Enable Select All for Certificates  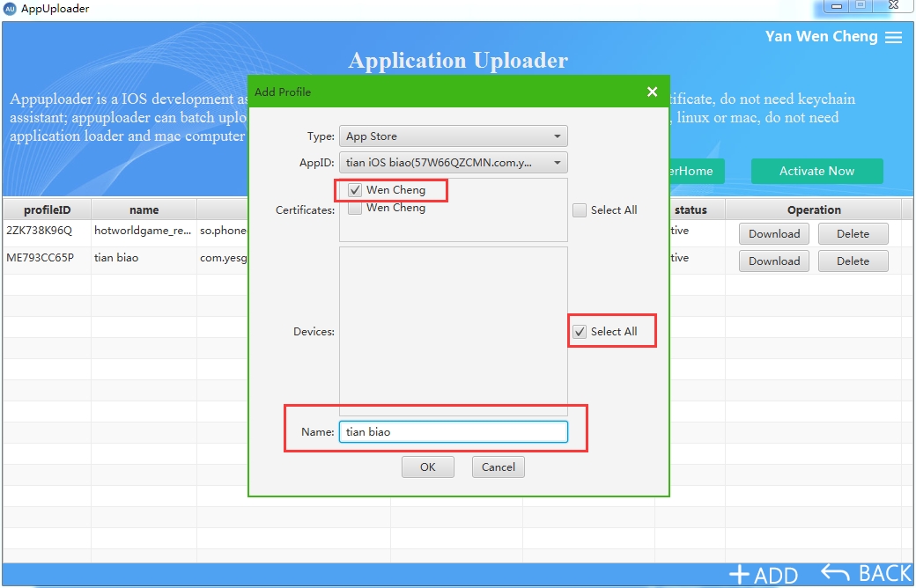pyautogui.click(x=580, y=210)
